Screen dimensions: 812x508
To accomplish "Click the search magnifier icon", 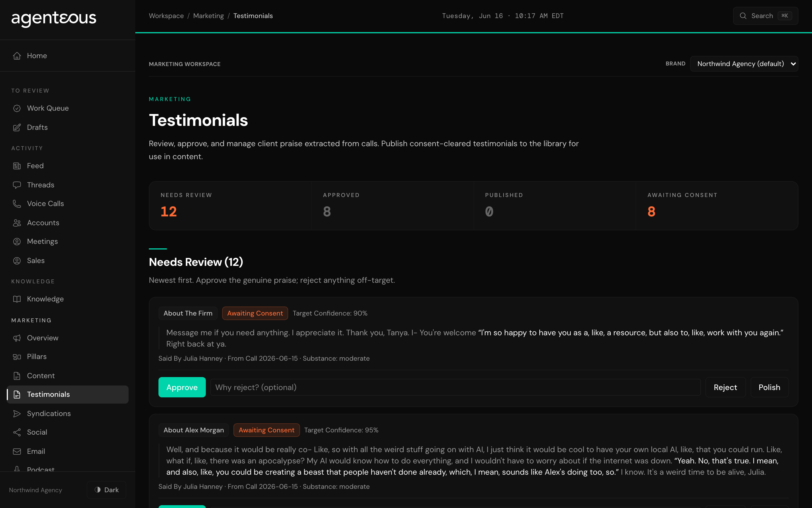I will tap(743, 16).
